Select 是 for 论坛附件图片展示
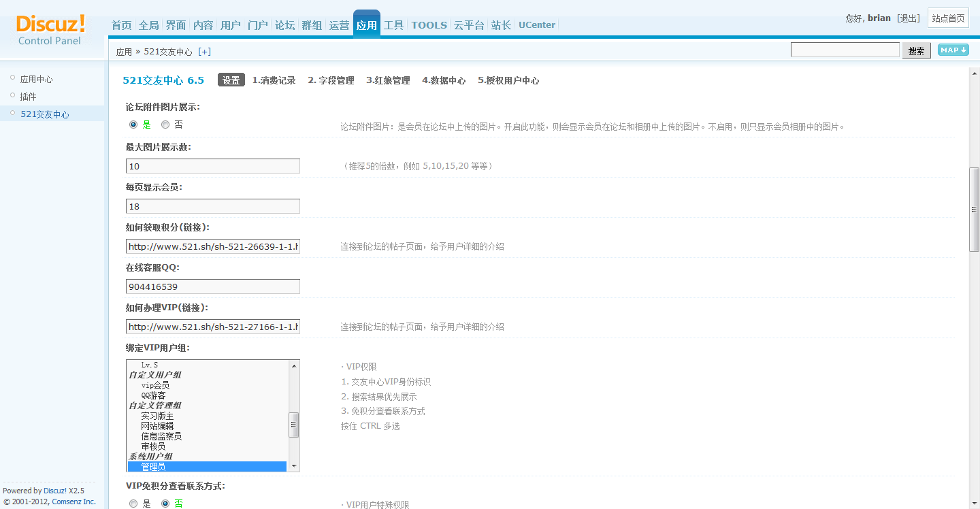The height and width of the screenshot is (509, 980). coord(133,125)
